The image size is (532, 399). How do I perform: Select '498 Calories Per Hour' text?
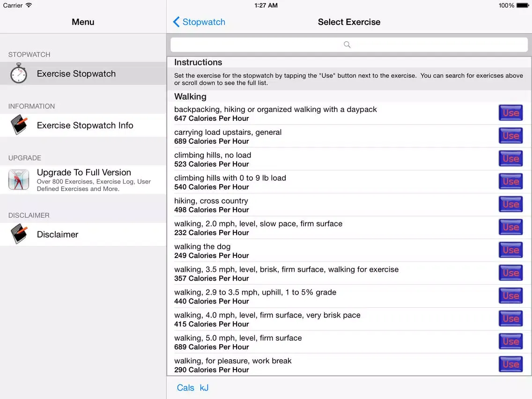211,210
